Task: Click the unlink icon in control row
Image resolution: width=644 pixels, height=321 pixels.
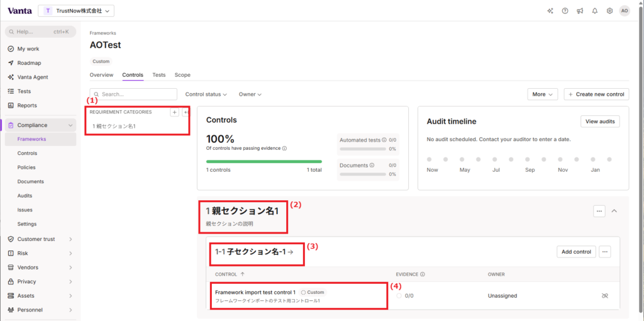Action: (x=605, y=295)
